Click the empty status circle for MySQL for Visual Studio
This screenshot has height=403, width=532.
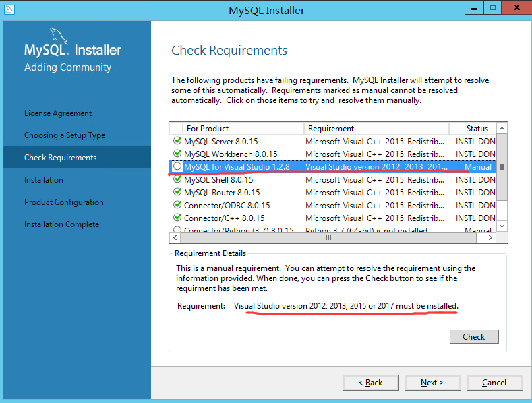coord(177,166)
